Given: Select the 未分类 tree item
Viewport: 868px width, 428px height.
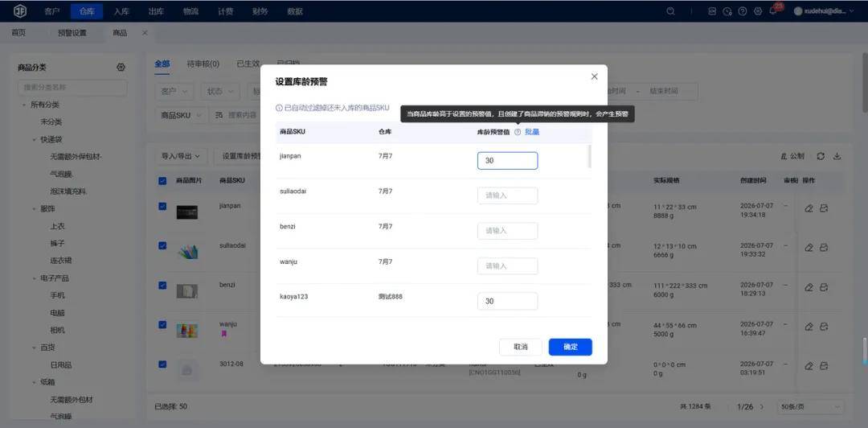Looking at the screenshot, I should click(x=51, y=122).
